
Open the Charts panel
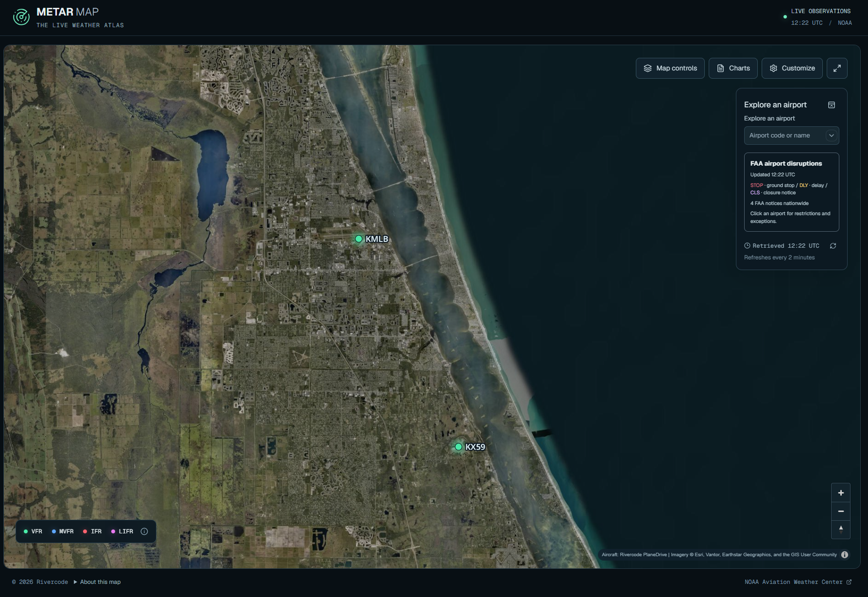tap(732, 68)
